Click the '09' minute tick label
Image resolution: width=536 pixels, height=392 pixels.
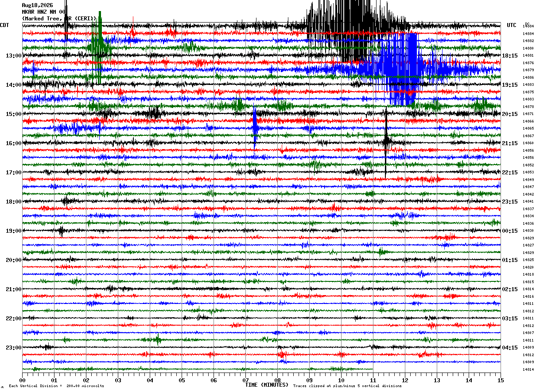pyautogui.click(x=310, y=380)
